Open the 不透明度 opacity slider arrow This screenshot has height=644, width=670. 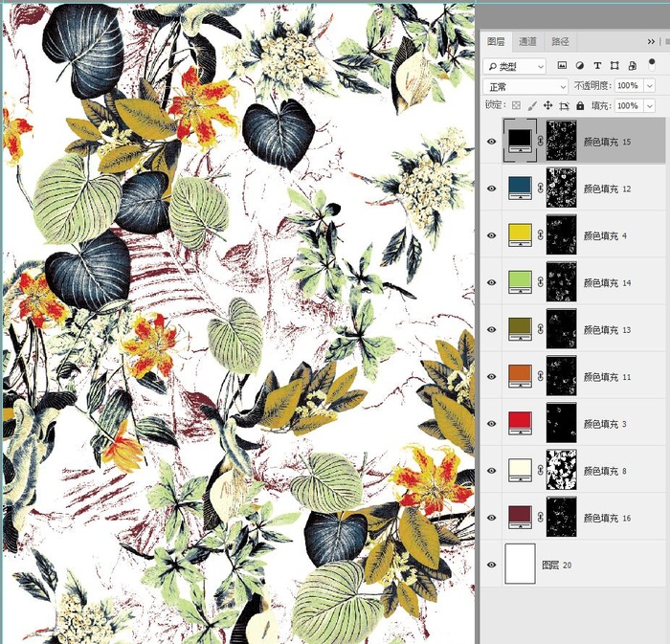pos(650,86)
